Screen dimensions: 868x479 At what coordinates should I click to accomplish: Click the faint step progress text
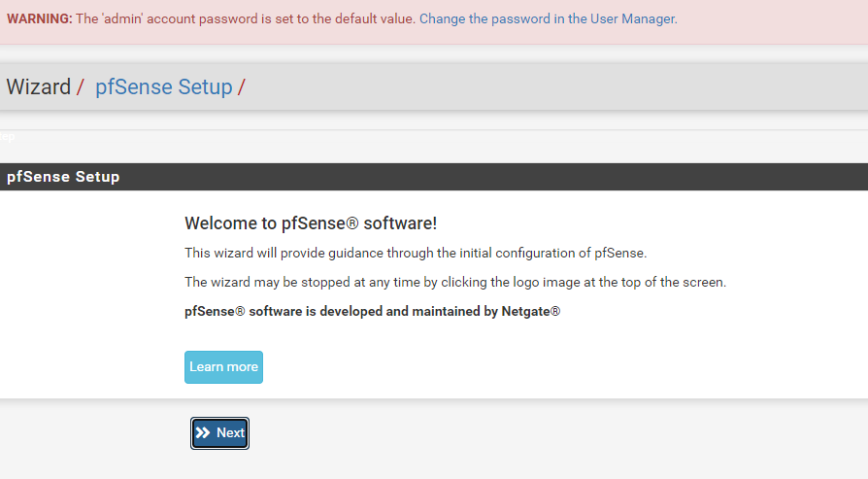[7, 138]
